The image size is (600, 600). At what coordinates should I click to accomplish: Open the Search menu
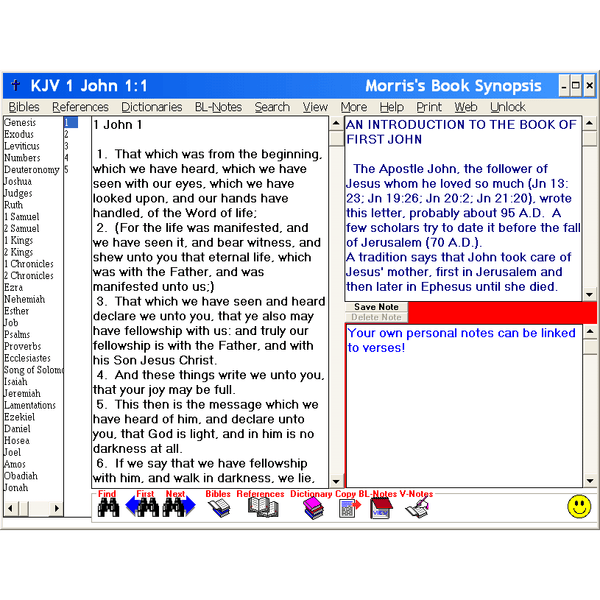tap(272, 107)
